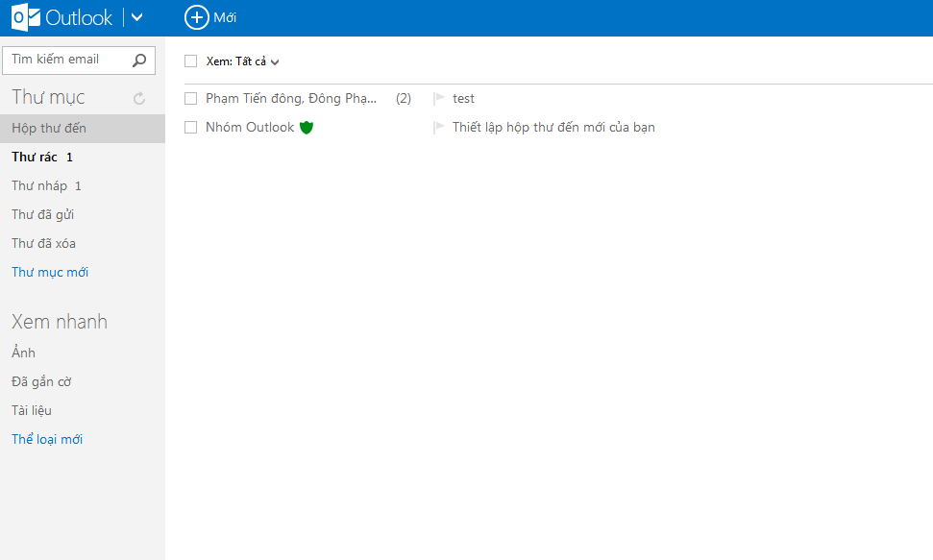The width and height of the screenshot is (933, 560).
Task: Click the refresh icon beside Thư mục
Action: pos(139,98)
